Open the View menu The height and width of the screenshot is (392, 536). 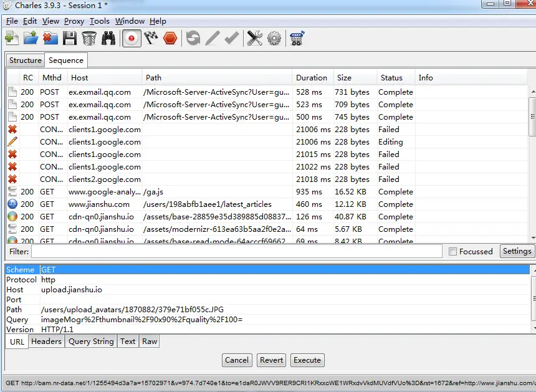pyautogui.click(x=50, y=21)
